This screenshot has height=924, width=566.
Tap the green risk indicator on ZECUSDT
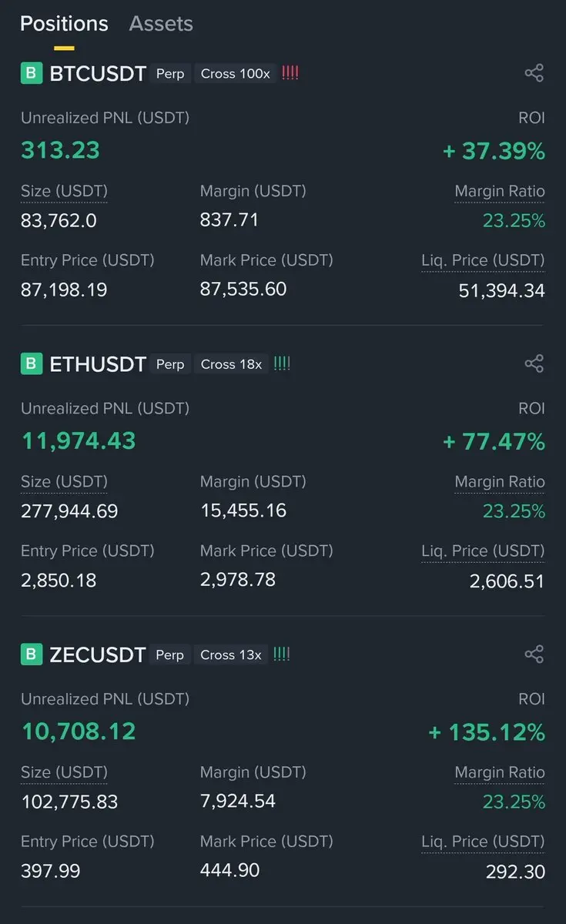pyautogui.click(x=282, y=654)
